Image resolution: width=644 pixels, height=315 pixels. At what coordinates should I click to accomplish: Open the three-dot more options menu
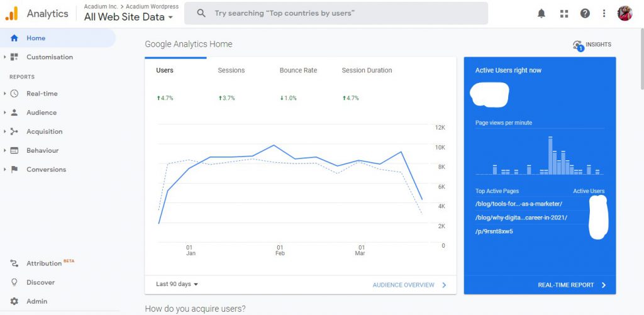604,14
